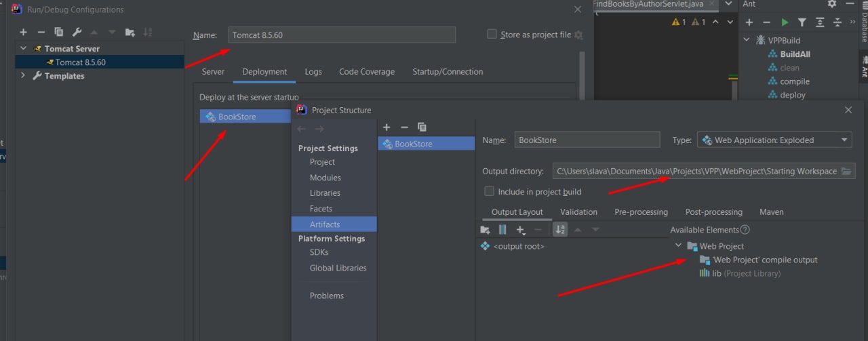Viewport: 868px width, 341px height.
Task: Click gear icon beside Store as project file
Action: 578,35
